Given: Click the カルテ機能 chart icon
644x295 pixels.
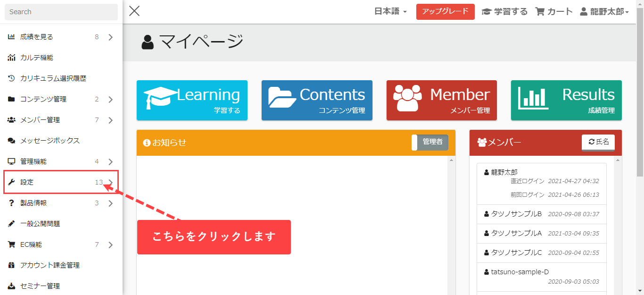Looking at the screenshot, I should 12,58.
